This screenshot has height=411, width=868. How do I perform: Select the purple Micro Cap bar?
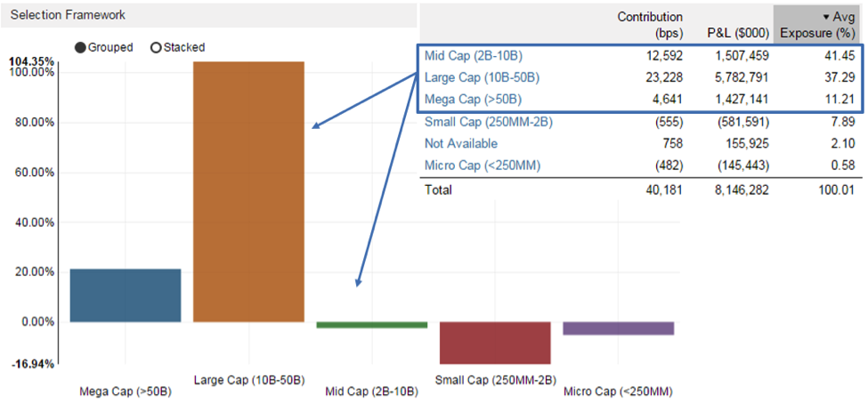pyautogui.click(x=618, y=328)
